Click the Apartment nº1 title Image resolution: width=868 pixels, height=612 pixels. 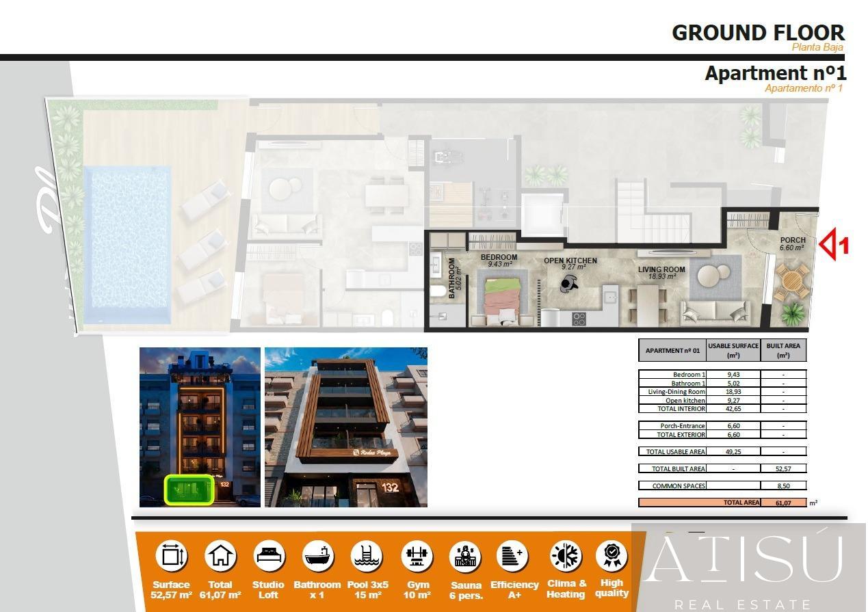coord(775,73)
